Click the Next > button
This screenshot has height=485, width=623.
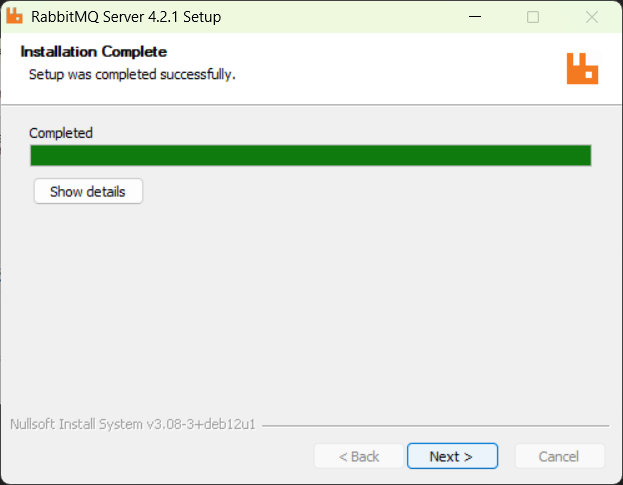click(452, 456)
